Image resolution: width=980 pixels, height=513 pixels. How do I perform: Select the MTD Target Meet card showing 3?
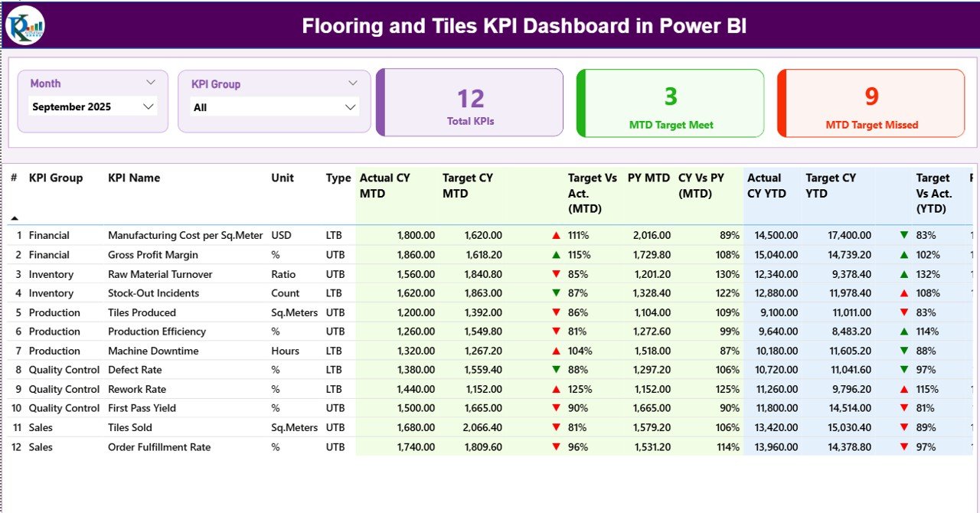coord(670,103)
